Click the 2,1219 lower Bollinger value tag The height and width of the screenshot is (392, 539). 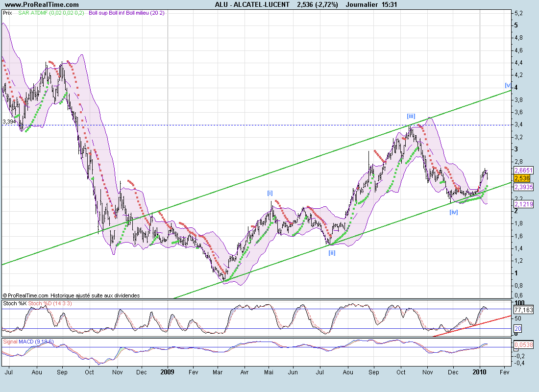tap(523, 204)
